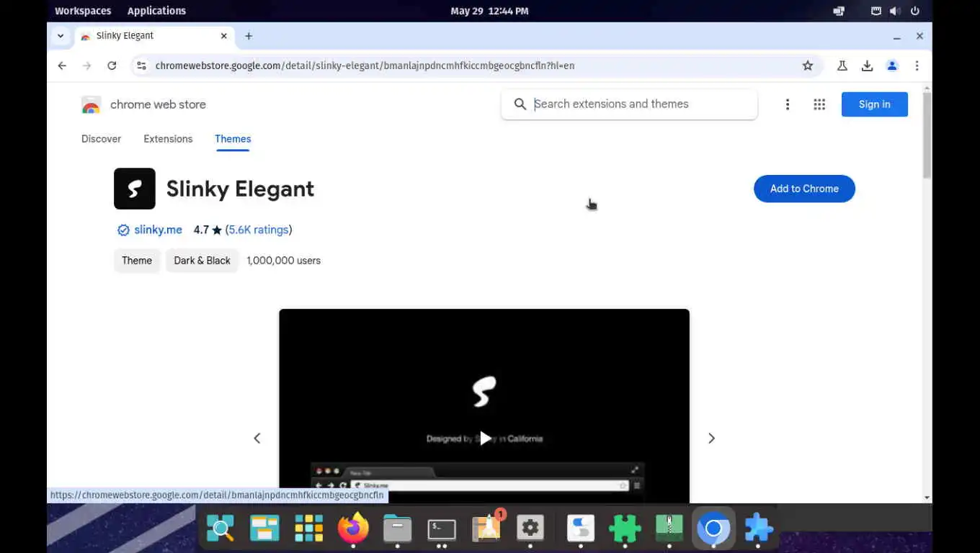Open the green puzzle piece app in the dock
This screenshot has width=980, height=553.
pyautogui.click(x=625, y=529)
